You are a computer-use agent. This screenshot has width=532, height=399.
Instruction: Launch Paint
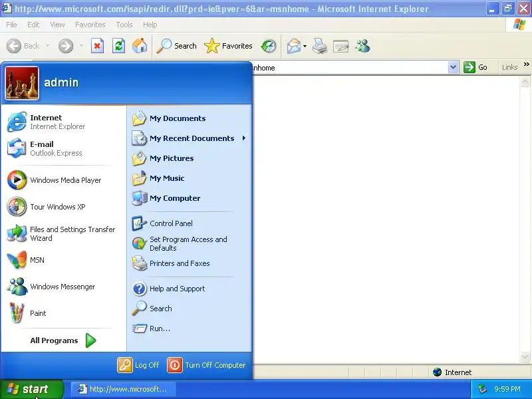point(63,313)
